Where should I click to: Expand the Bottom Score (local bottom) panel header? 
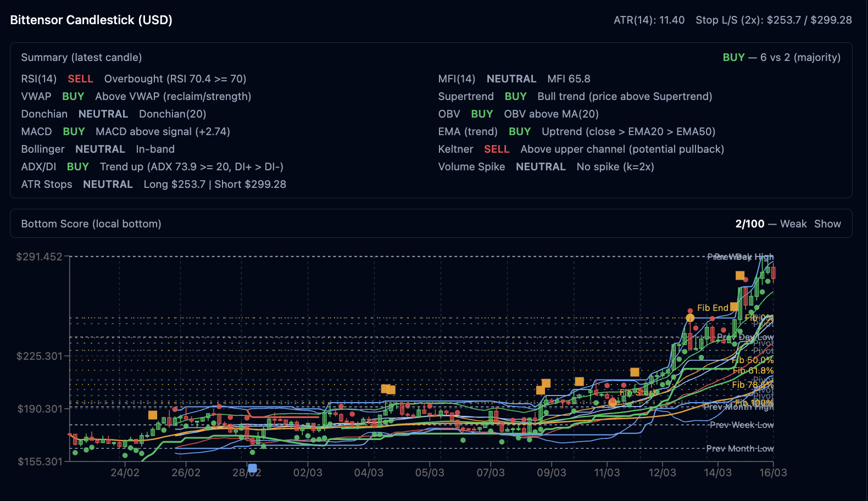(x=91, y=224)
